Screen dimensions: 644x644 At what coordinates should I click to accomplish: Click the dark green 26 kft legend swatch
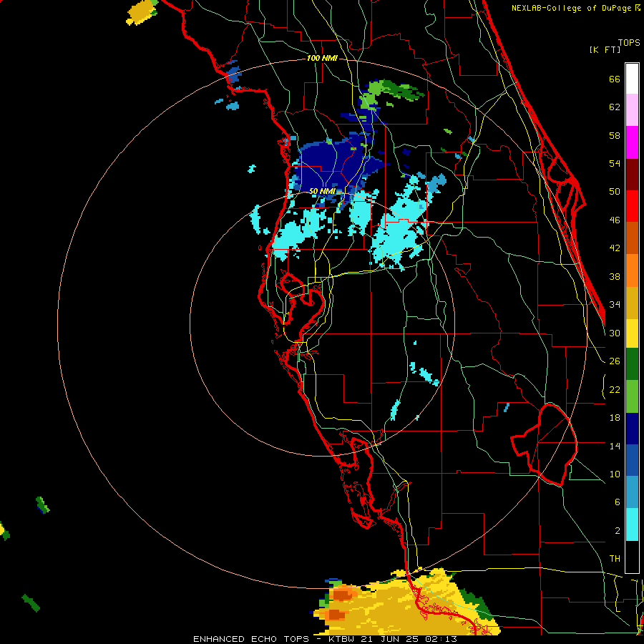point(632,364)
